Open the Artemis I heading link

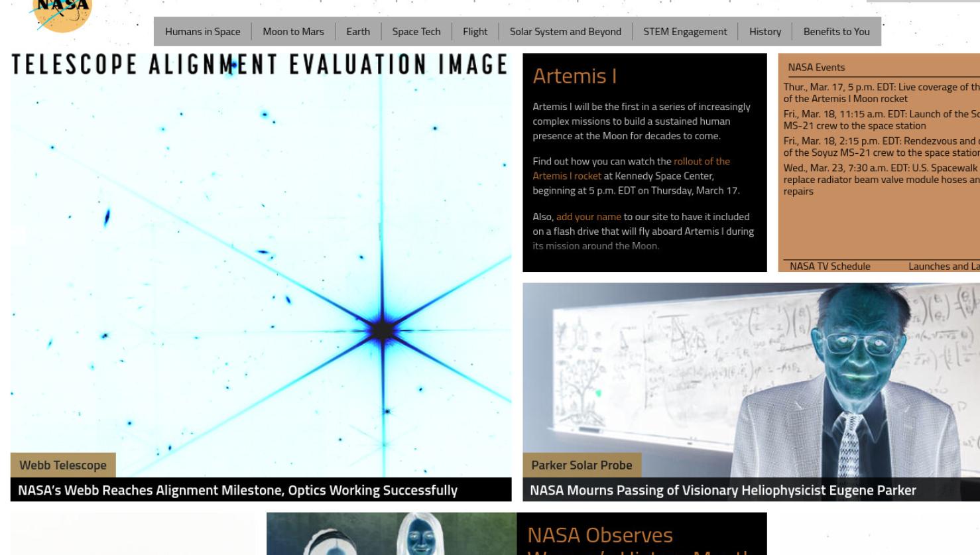574,76
